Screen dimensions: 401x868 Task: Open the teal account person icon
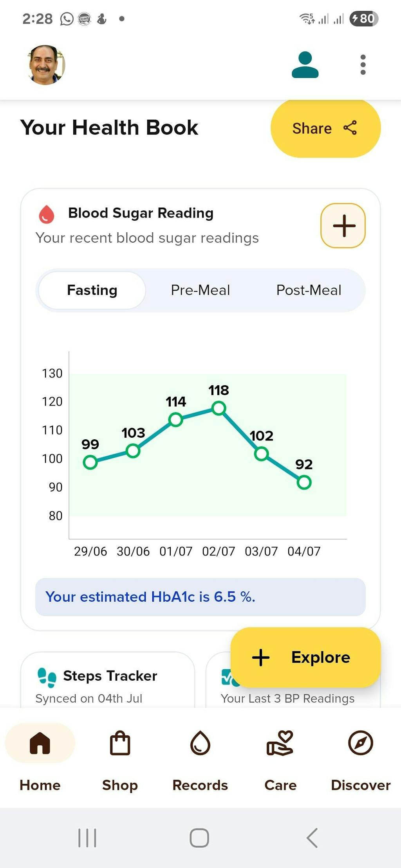pyautogui.click(x=305, y=65)
